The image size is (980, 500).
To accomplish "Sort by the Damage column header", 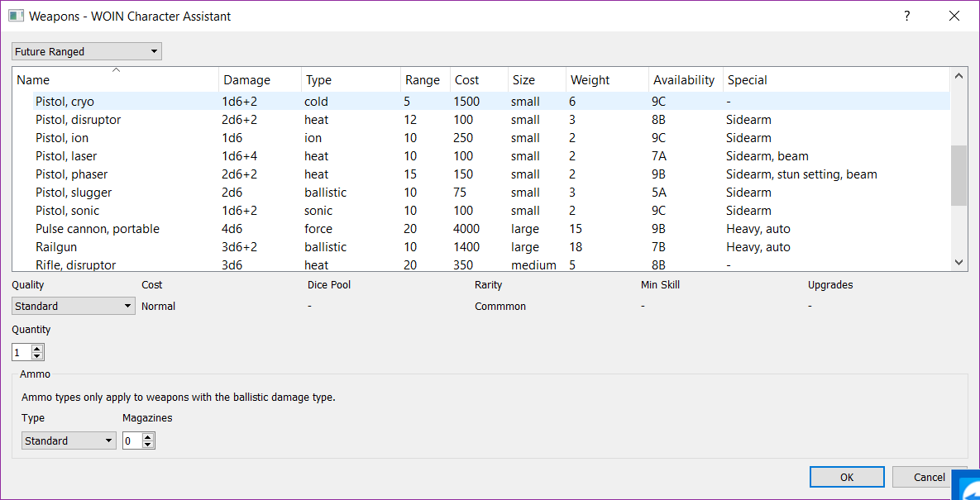I will [x=260, y=80].
